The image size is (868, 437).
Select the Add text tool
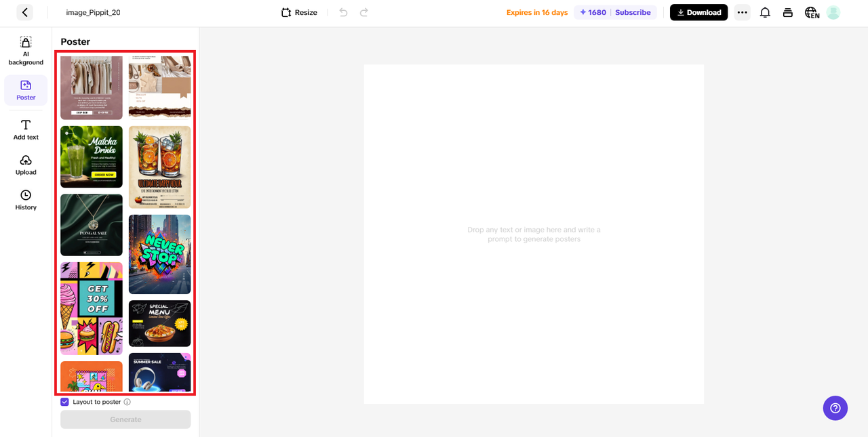[25, 129]
